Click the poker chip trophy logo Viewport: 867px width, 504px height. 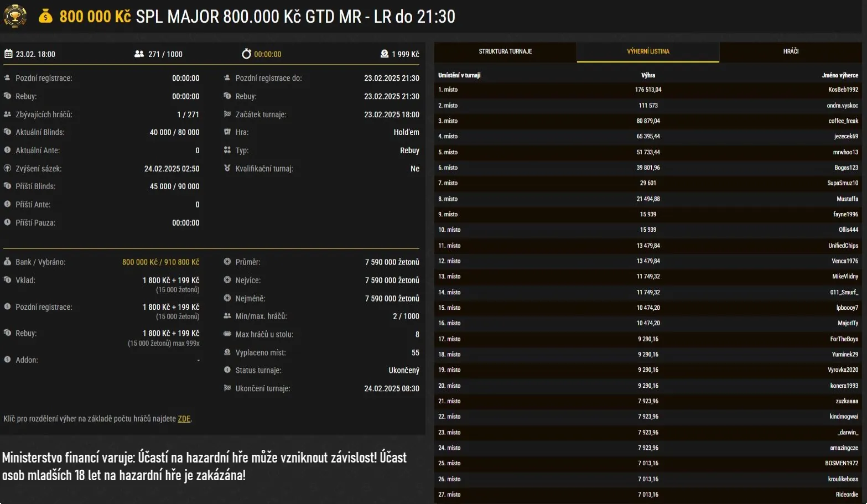click(15, 16)
